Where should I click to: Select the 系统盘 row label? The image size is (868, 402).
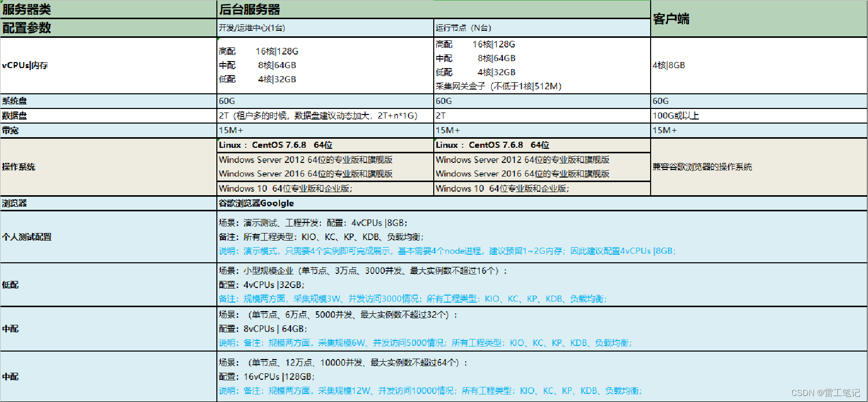click(x=108, y=101)
